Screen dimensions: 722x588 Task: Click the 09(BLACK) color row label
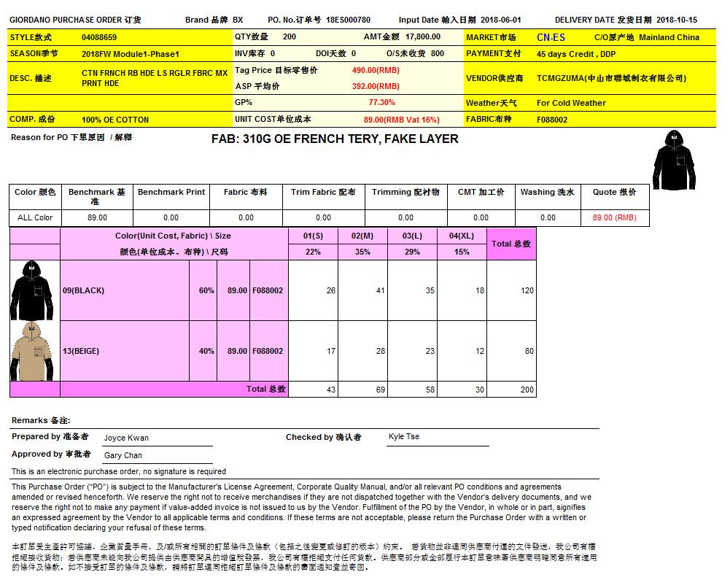coord(84,290)
